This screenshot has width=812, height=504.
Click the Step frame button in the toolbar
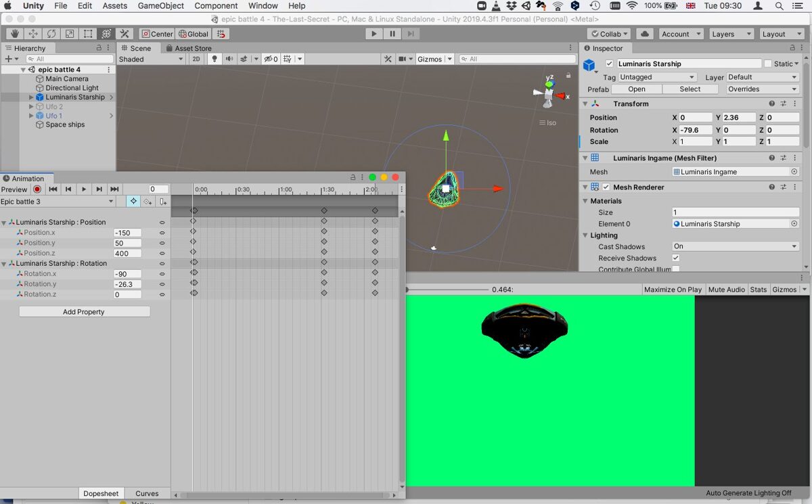tap(411, 34)
